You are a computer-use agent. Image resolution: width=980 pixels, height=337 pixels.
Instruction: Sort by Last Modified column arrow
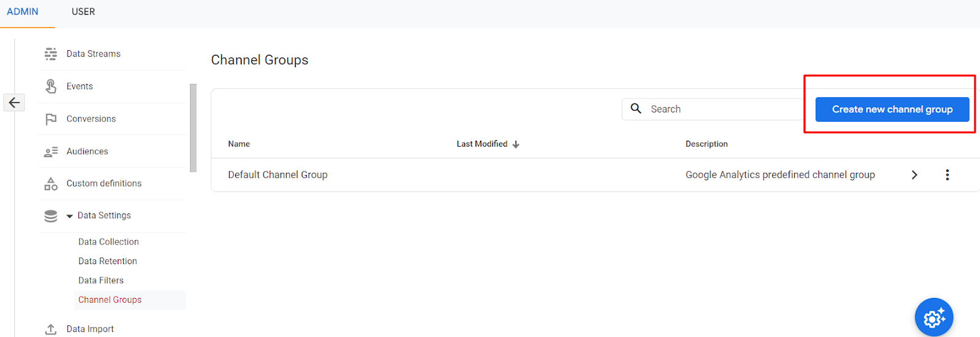tap(516, 144)
